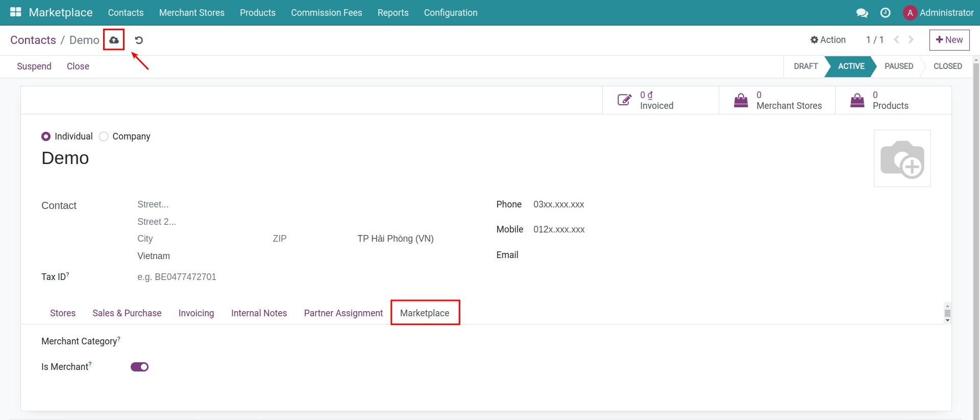980x420 pixels.
Task: Upload a contact photo via camera placeholder
Action: pyautogui.click(x=902, y=158)
